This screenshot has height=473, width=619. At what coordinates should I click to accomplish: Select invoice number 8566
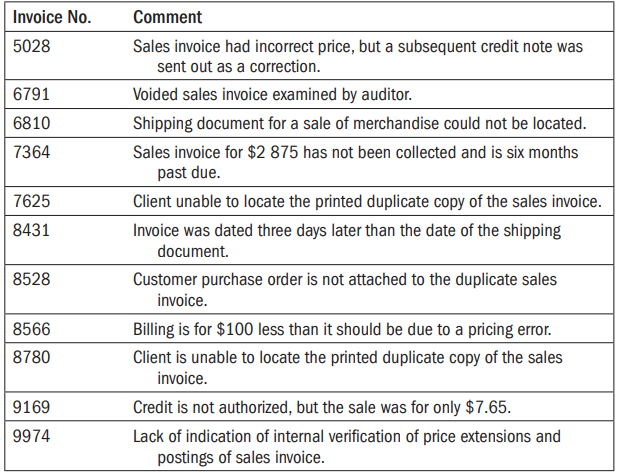tap(32, 327)
